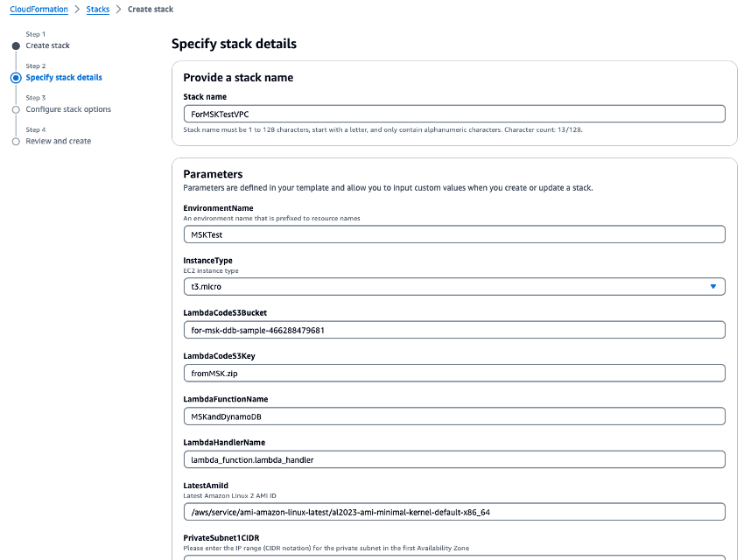Click the LambdaHandlerName input field

[453, 458]
